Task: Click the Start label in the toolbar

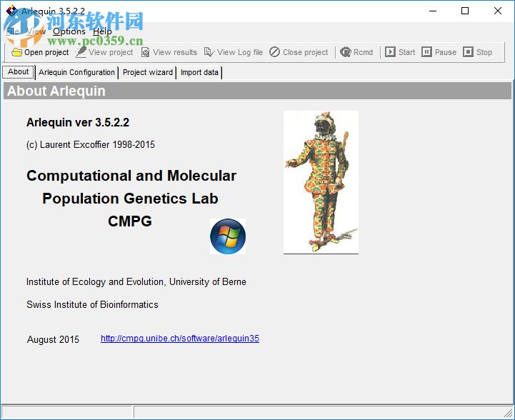Action: point(406,52)
